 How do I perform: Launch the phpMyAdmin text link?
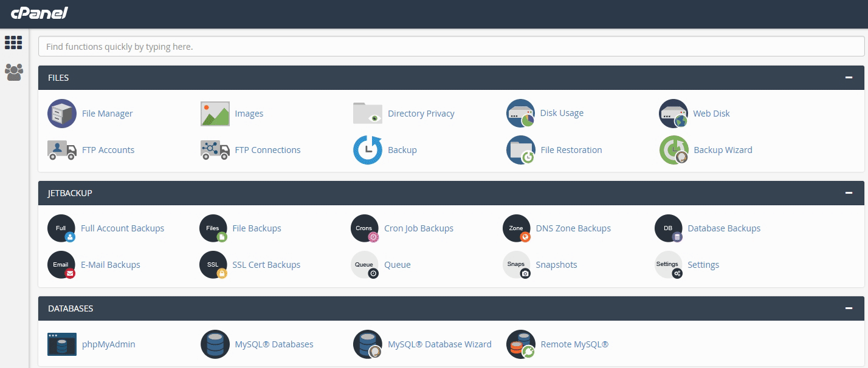pos(109,344)
